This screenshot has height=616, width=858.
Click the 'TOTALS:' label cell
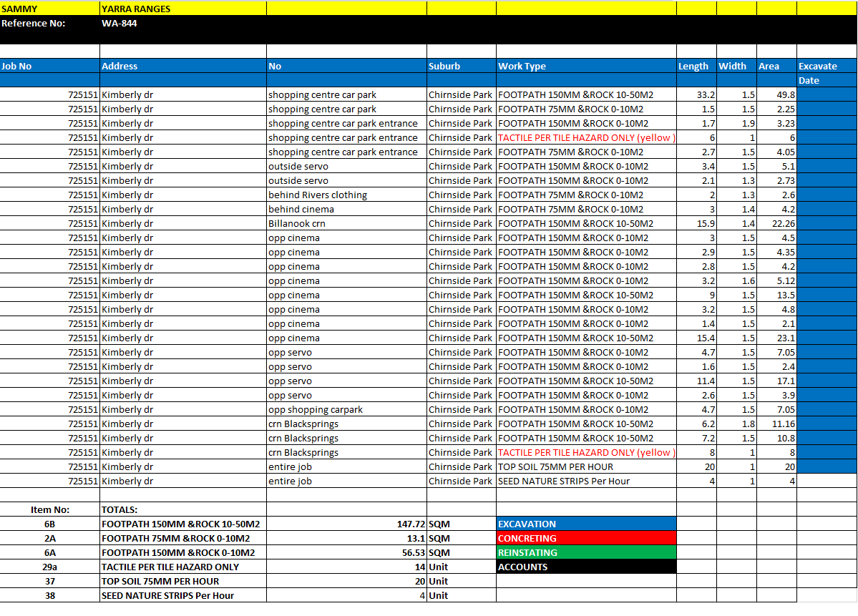tap(182, 509)
